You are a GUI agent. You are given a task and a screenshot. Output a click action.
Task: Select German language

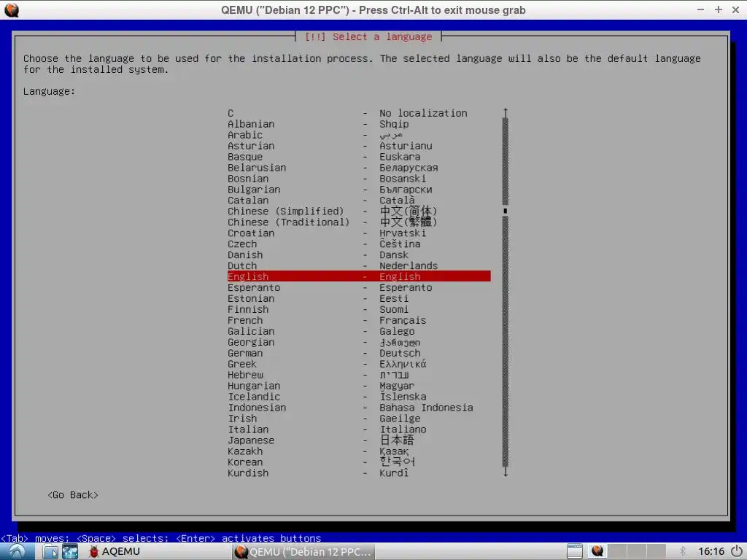(359, 354)
